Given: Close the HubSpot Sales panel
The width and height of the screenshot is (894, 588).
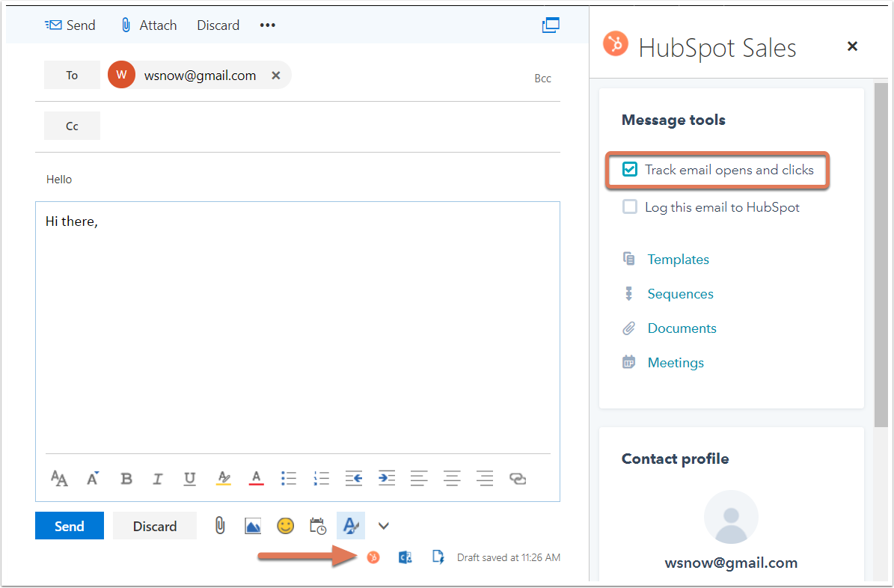Looking at the screenshot, I should pyautogui.click(x=852, y=46).
